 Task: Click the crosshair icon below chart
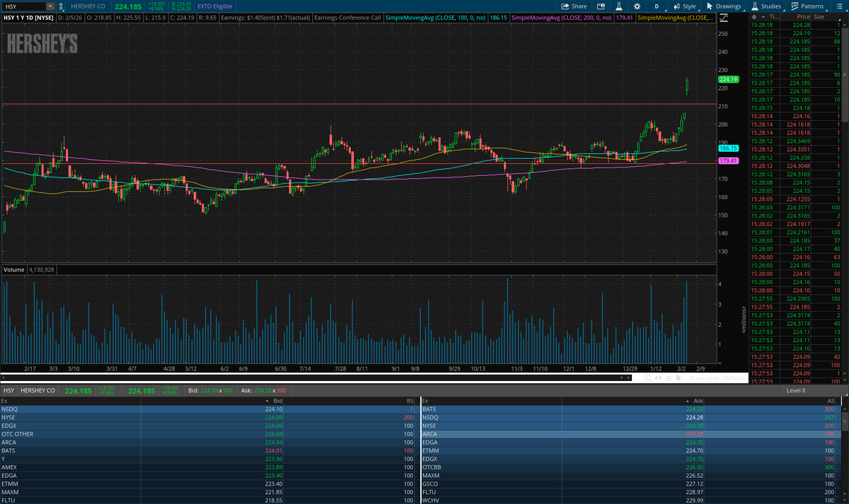pos(669,378)
